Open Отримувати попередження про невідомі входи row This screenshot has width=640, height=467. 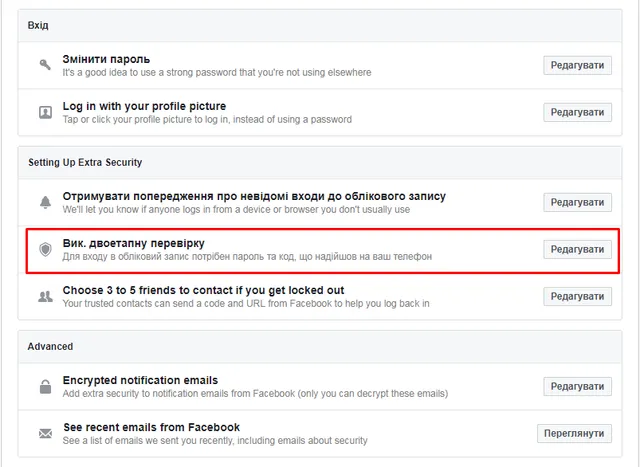click(x=254, y=196)
